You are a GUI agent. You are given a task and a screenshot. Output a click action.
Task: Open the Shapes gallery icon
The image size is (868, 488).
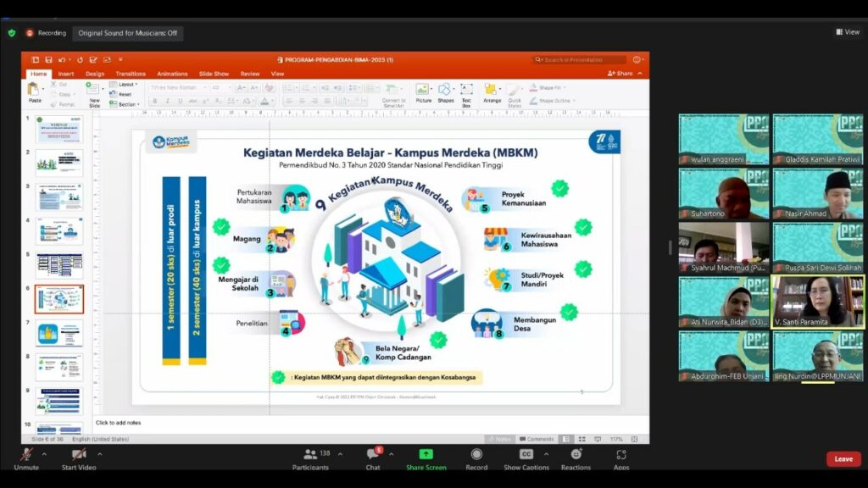pyautogui.click(x=445, y=90)
